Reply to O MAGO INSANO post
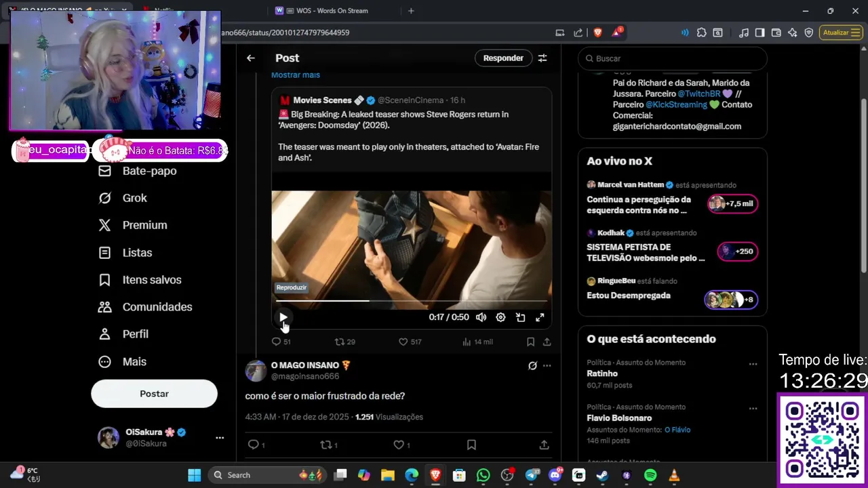 (256, 445)
